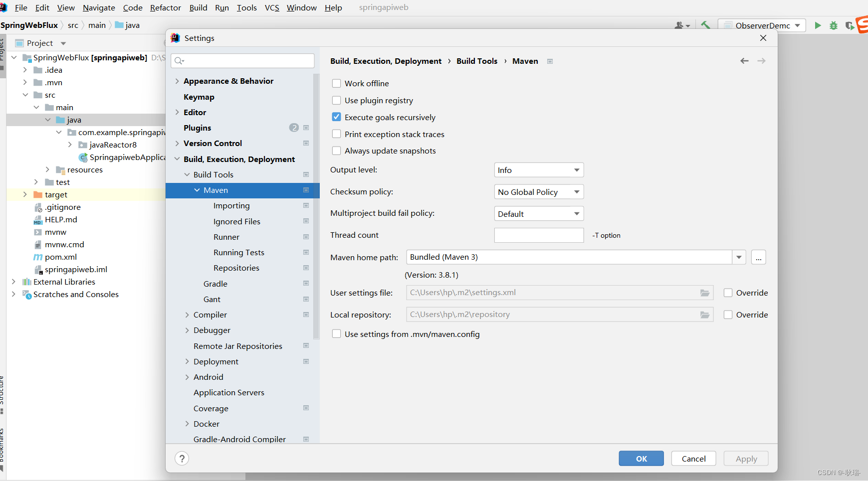This screenshot has width=868, height=481.
Task: Expand the javaReactor8 package
Action: [x=70, y=145]
